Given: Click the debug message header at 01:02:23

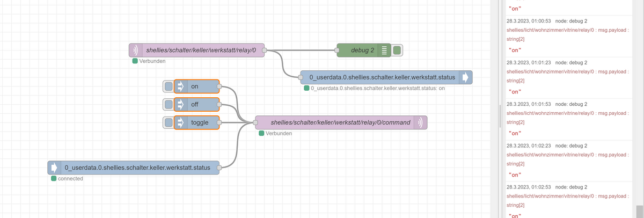Looking at the screenshot, I should click(547, 146).
